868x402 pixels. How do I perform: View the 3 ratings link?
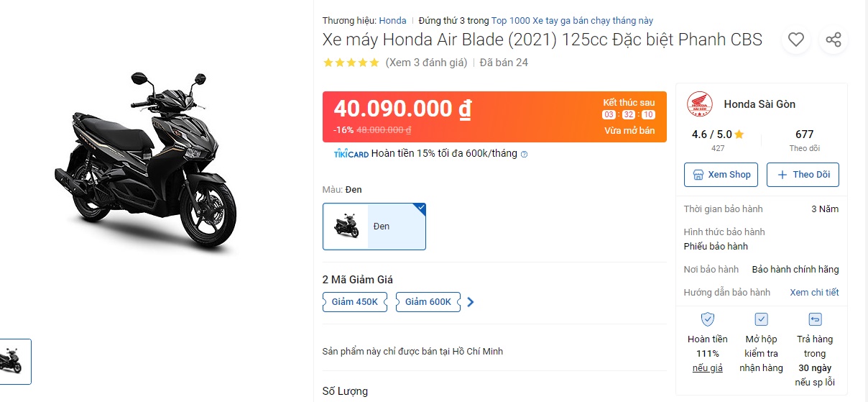[x=426, y=63]
